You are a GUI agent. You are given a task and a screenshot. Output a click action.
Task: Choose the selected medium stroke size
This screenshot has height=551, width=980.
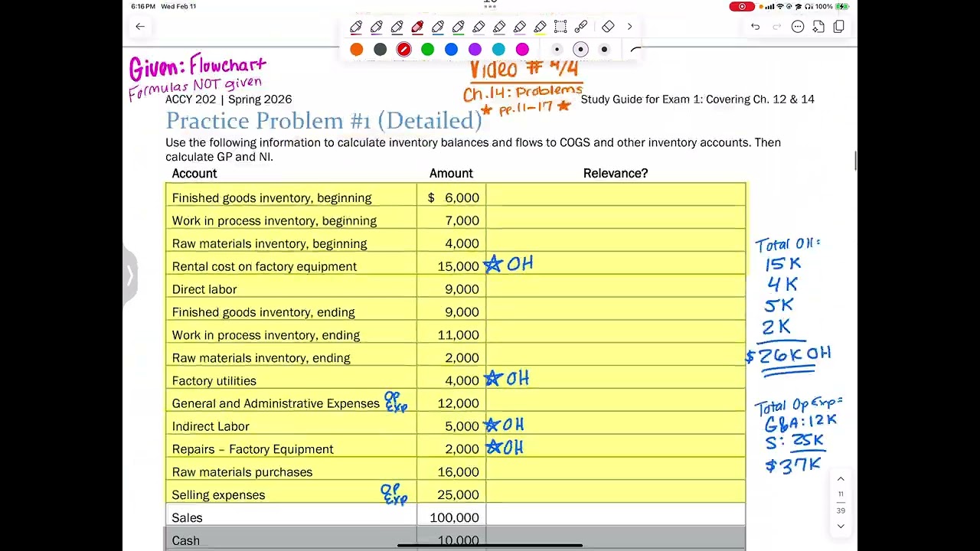pyautogui.click(x=580, y=49)
